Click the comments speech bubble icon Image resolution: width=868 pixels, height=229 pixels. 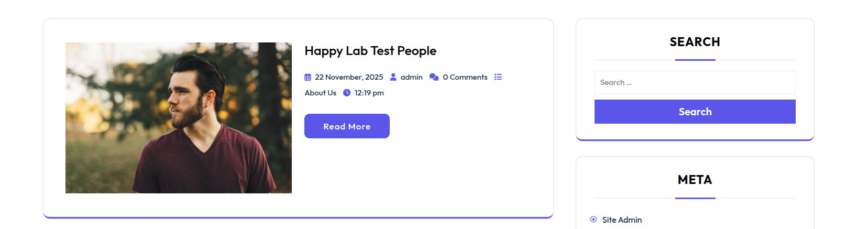(434, 77)
